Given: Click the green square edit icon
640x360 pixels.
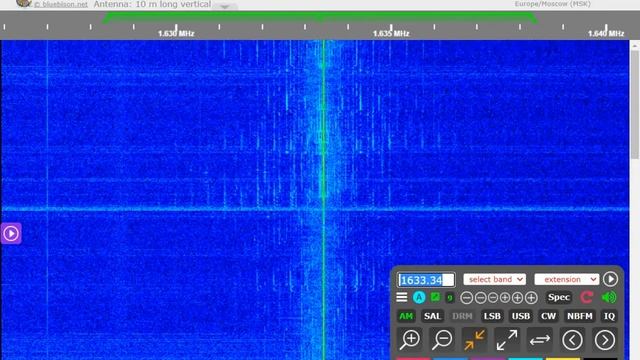Looking at the screenshot, I should pyautogui.click(x=435, y=297).
